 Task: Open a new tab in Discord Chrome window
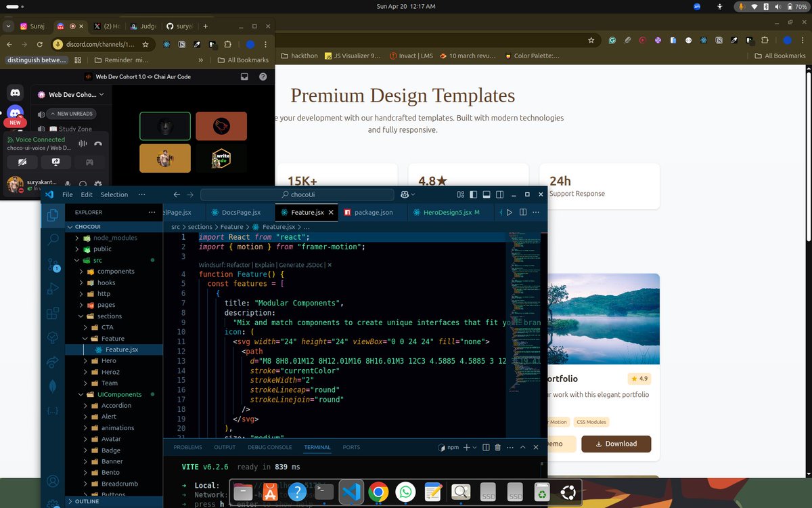(206, 26)
